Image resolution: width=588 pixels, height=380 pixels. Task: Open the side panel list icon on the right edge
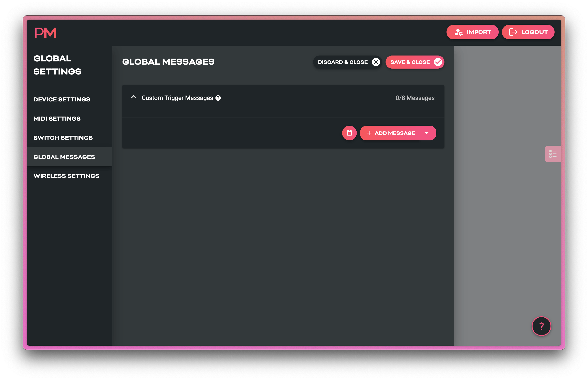click(x=553, y=154)
